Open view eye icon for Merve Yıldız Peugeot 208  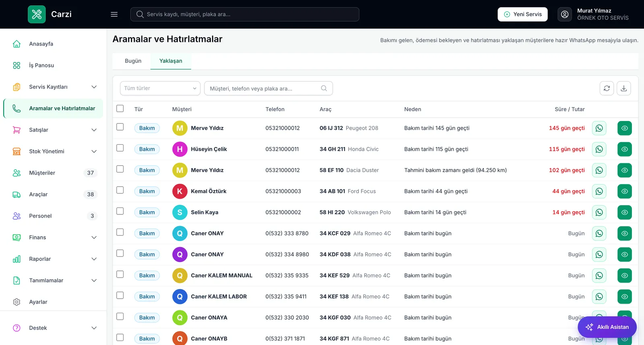click(x=624, y=128)
